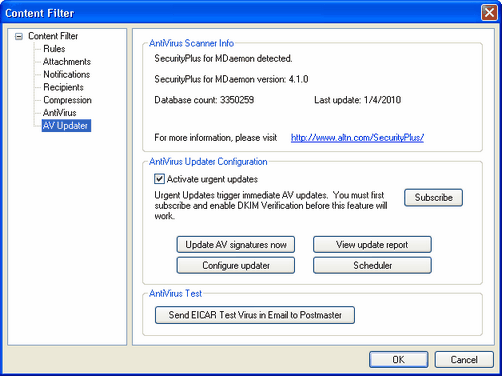502x376 pixels.
Task: Open View update report
Action: click(372, 245)
